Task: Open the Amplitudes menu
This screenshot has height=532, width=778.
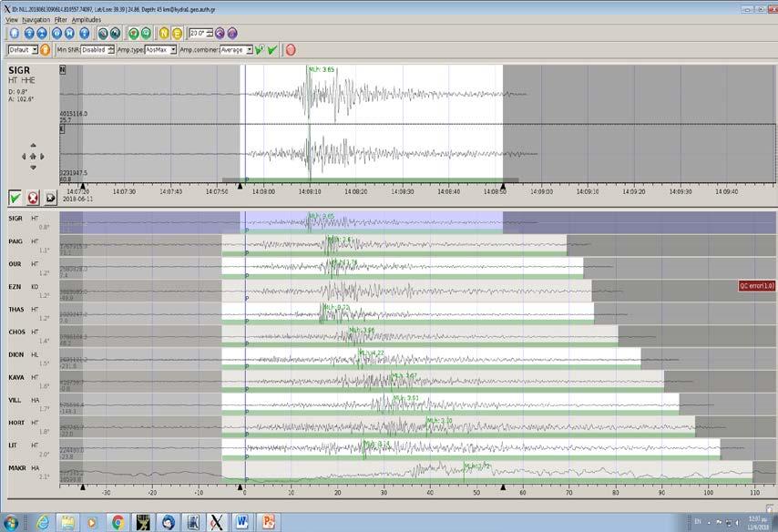Action: click(87, 20)
